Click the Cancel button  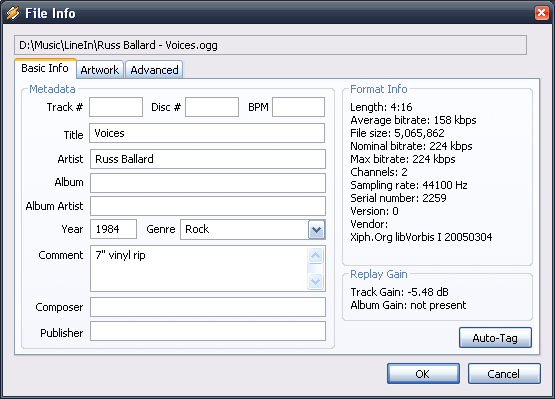pos(504,374)
